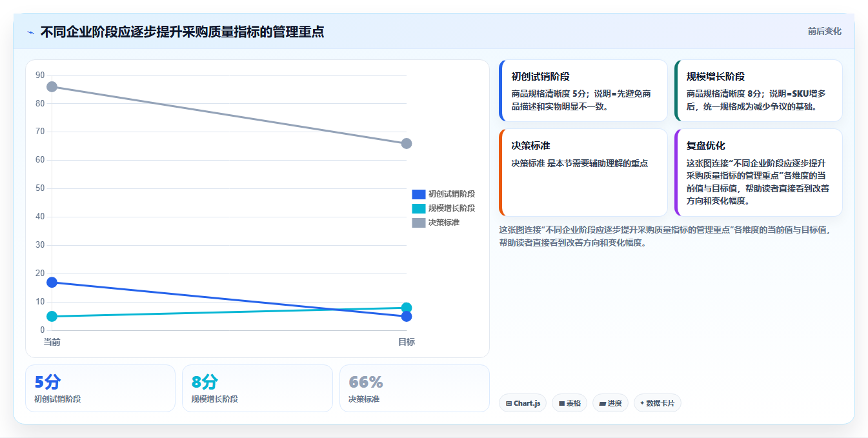Click the sparkle icon in 数据卡片 tag
Screen dimensions: 868x438
coord(642,403)
